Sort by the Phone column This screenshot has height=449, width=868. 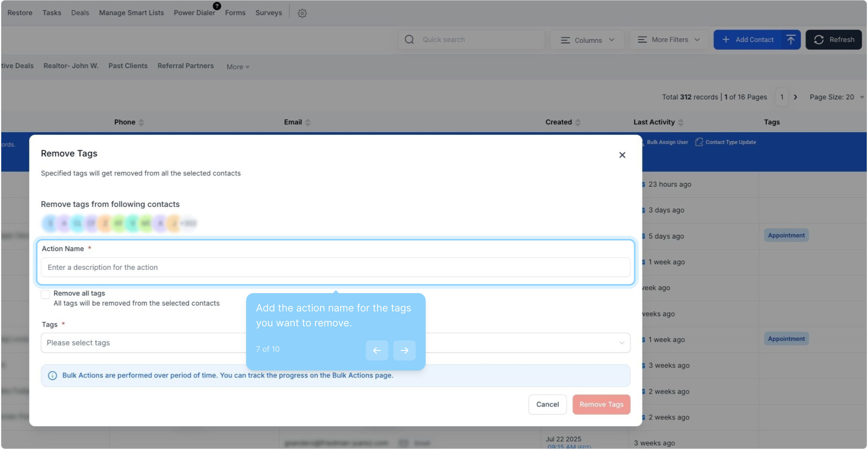[141, 122]
